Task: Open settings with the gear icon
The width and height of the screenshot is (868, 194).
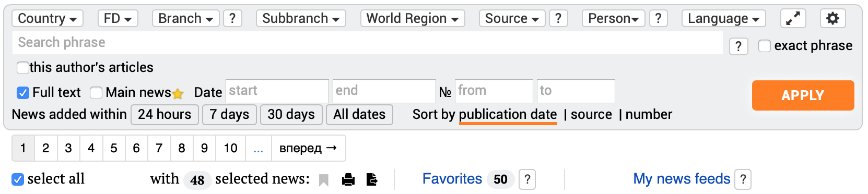Action: (832, 19)
